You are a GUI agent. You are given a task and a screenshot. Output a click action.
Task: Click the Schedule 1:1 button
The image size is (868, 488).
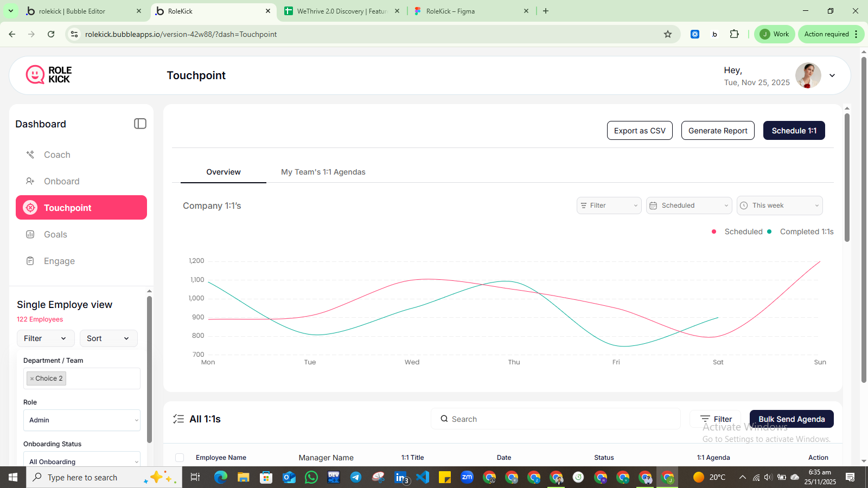(794, 131)
